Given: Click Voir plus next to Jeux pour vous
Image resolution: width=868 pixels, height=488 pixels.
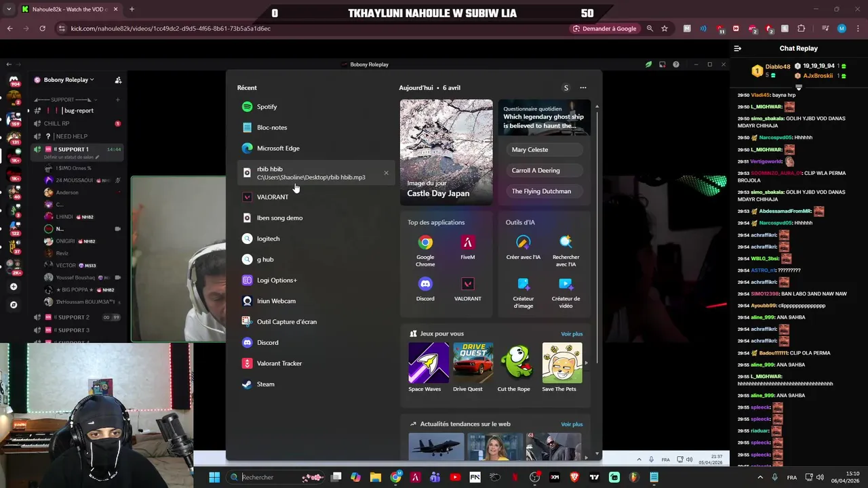Looking at the screenshot, I should (572, 333).
